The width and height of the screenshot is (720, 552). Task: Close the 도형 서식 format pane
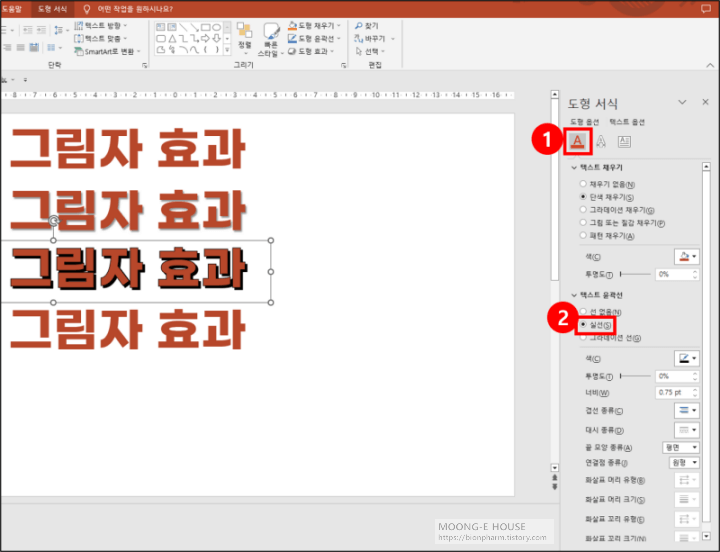click(705, 102)
